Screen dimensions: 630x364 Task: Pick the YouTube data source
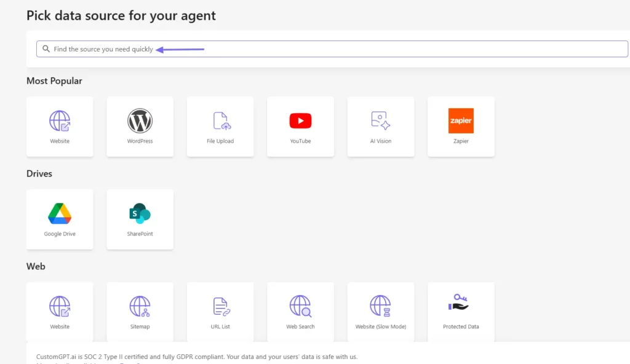300,127
